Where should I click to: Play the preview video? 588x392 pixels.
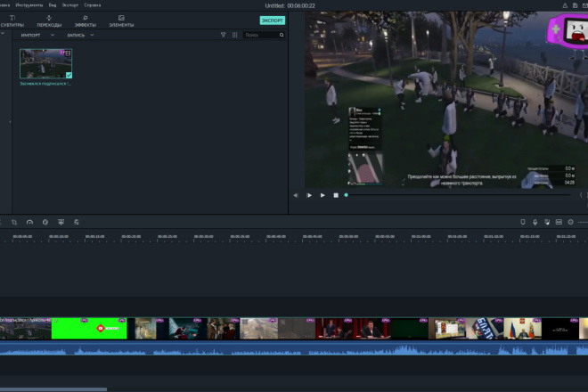[323, 195]
